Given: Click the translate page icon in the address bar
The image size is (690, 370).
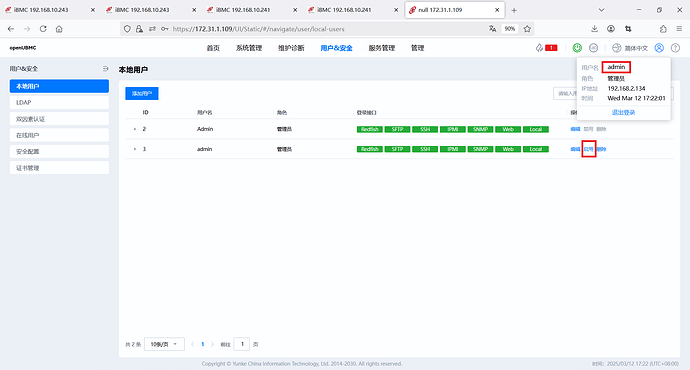Looking at the screenshot, I should 492,29.
